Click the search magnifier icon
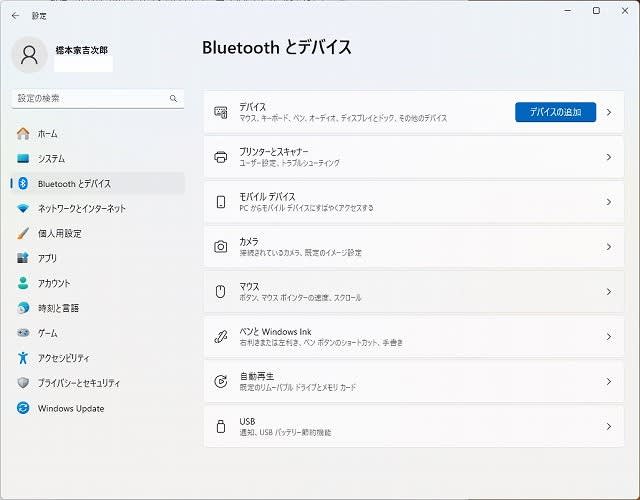The image size is (640, 500). click(173, 99)
